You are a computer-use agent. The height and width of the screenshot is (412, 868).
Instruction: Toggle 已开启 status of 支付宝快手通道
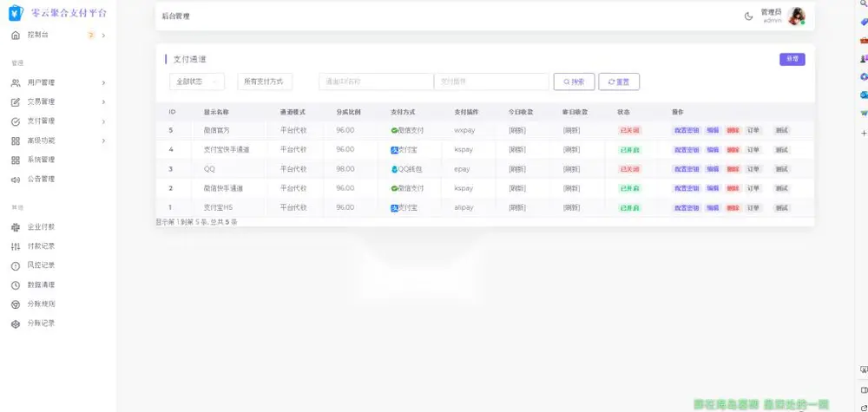pos(629,150)
